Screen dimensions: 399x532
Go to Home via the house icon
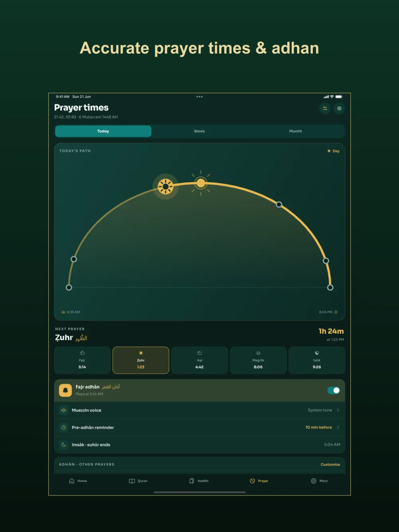72,481
